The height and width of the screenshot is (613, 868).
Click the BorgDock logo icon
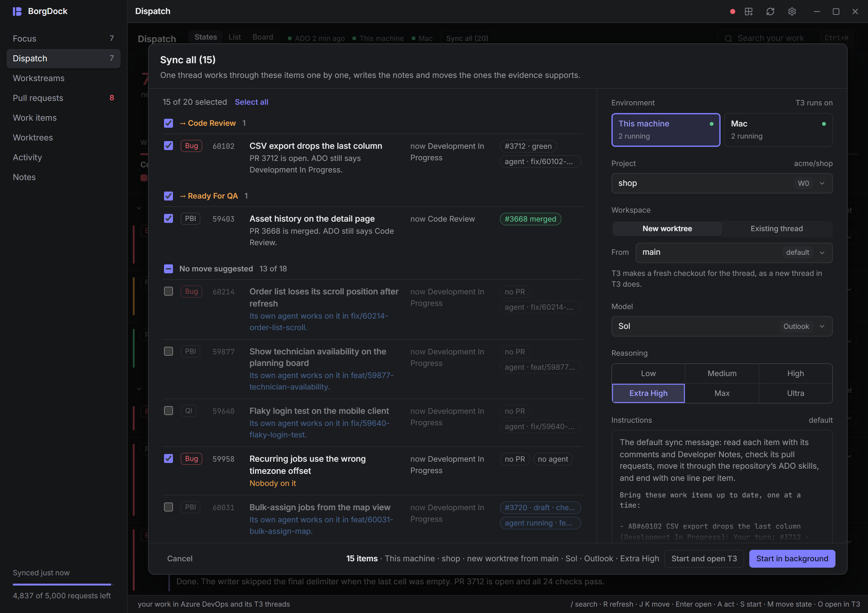(x=17, y=11)
